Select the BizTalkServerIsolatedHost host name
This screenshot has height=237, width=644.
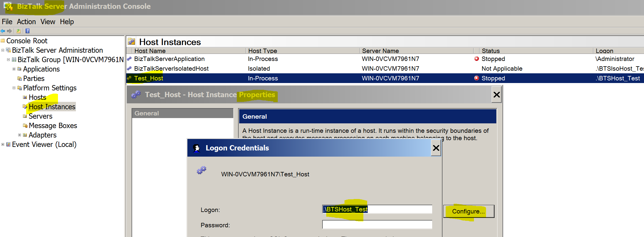tap(171, 69)
